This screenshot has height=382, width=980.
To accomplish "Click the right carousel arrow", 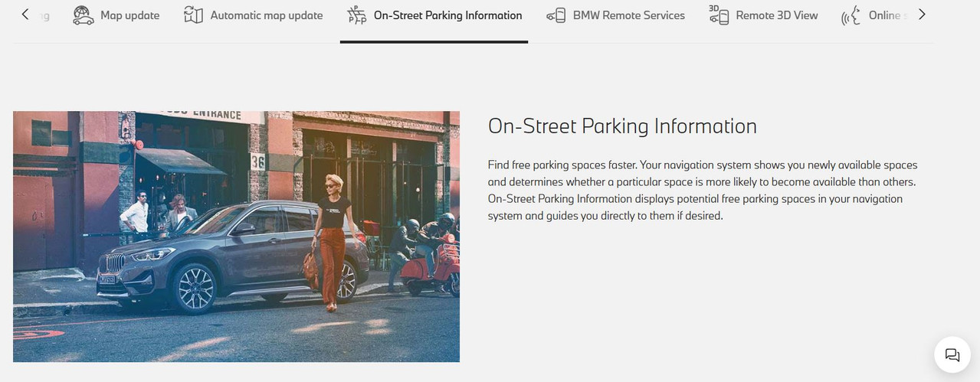I will (922, 14).
